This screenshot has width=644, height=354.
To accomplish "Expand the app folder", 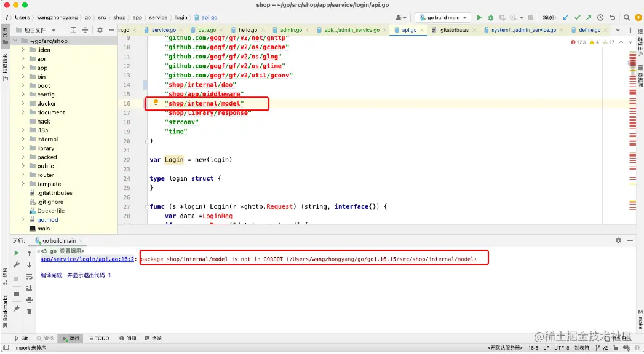I will pyautogui.click(x=23, y=68).
